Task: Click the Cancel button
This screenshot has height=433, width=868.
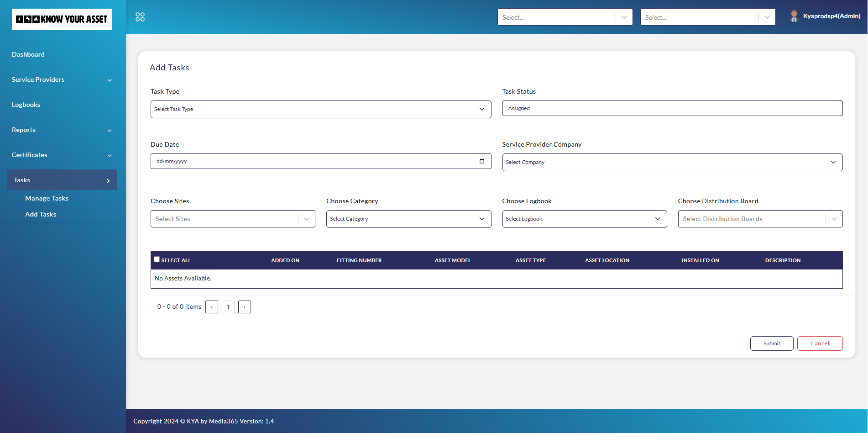Action: 819,343
